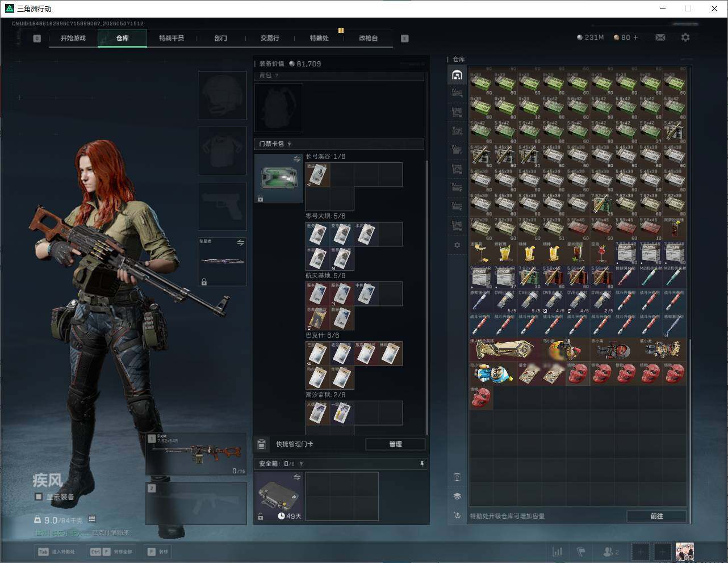This screenshot has height=563, width=728.
Task: Click the empty weapon slot 2
Action: [196, 503]
